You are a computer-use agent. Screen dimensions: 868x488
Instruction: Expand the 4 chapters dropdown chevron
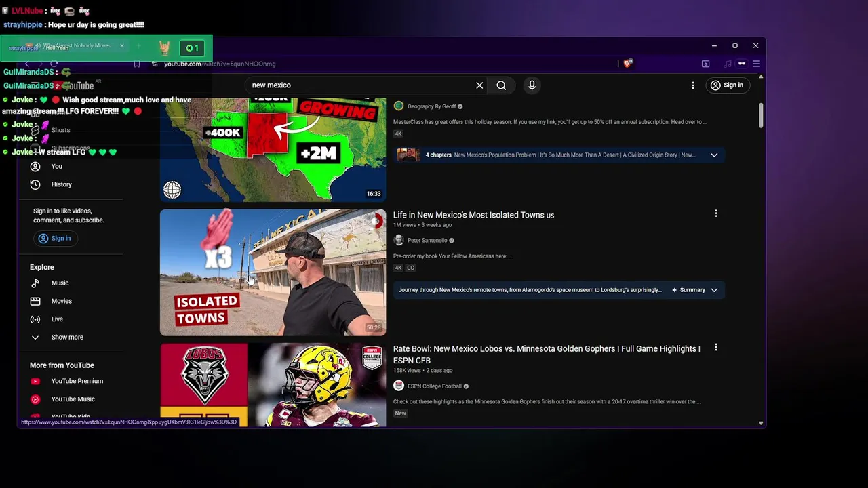[x=714, y=155]
